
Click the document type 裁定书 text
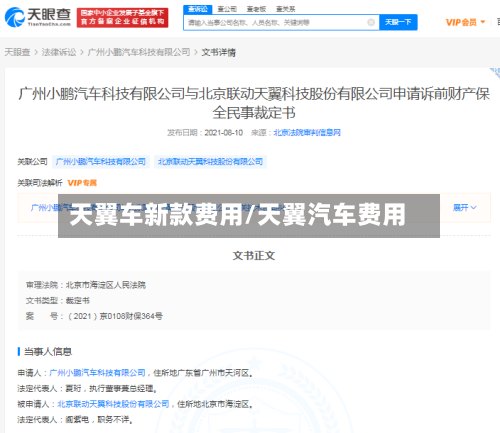tap(78, 301)
